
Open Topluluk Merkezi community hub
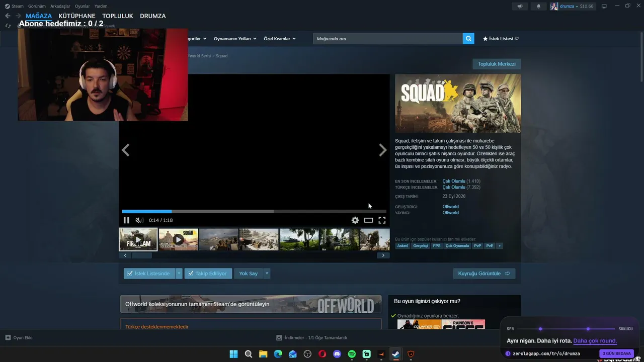coord(497,64)
